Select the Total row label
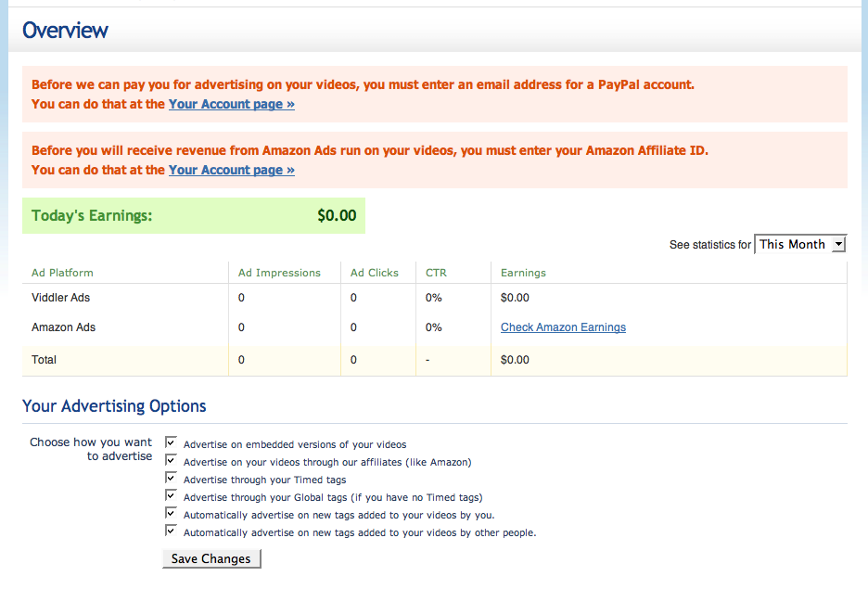The width and height of the screenshot is (868, 589). coord(44,360)
